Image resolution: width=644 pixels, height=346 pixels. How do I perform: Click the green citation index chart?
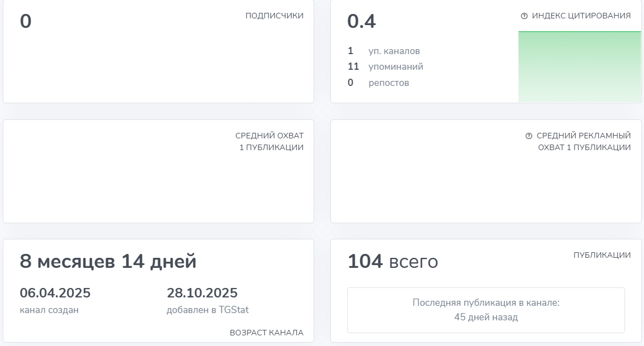[x=579, y=67]
